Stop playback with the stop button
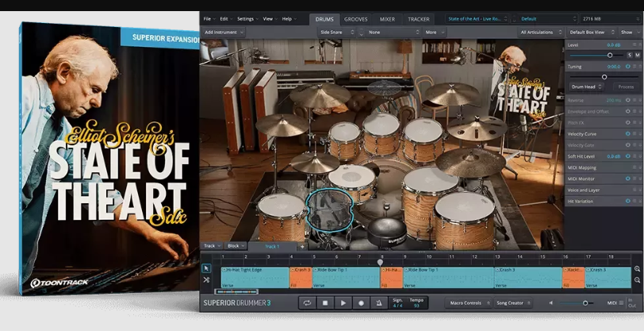644x331 pixels. [x=325, y=303]
